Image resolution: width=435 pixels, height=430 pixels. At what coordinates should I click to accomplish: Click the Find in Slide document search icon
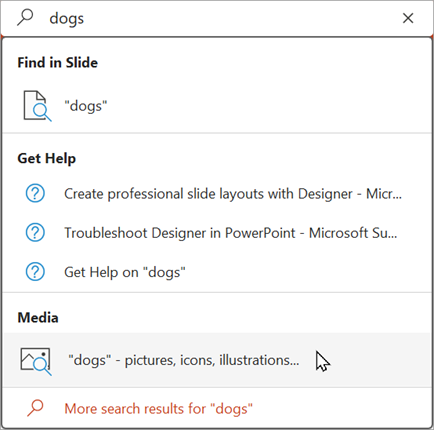[37, 106]
